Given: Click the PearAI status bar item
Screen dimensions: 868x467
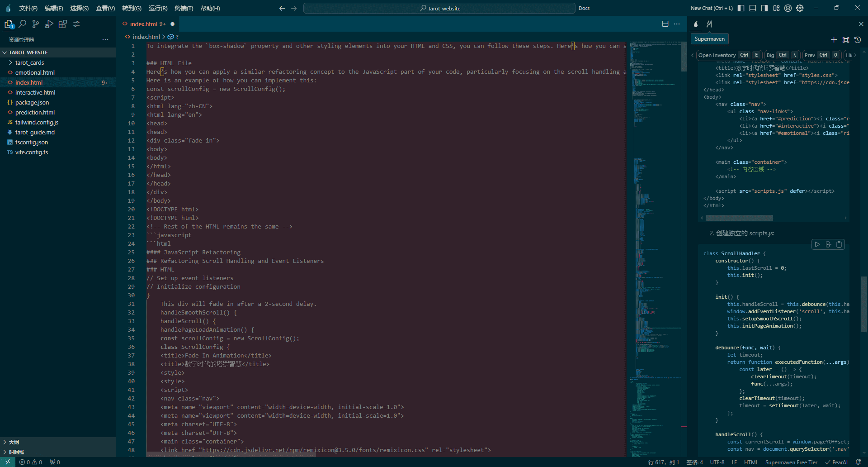Looking at the screenshot, I should pyautogui.click(x=836, y=462).
